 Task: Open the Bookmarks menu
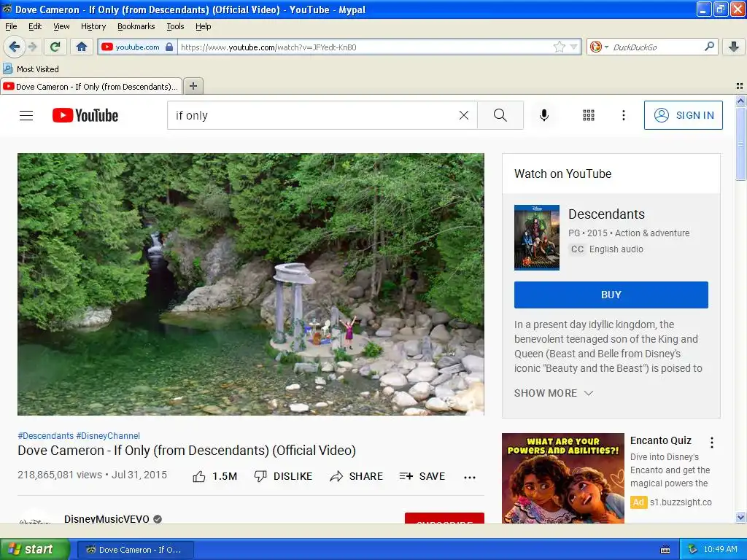136,26
